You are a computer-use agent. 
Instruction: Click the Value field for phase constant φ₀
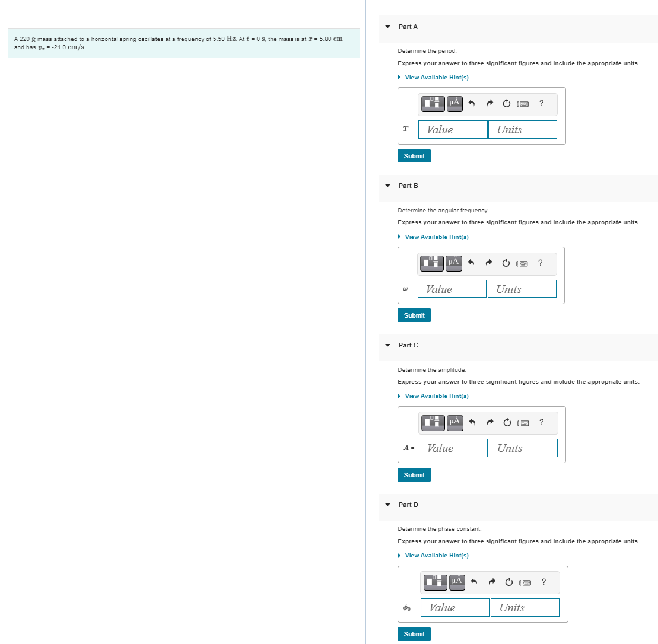454,607
